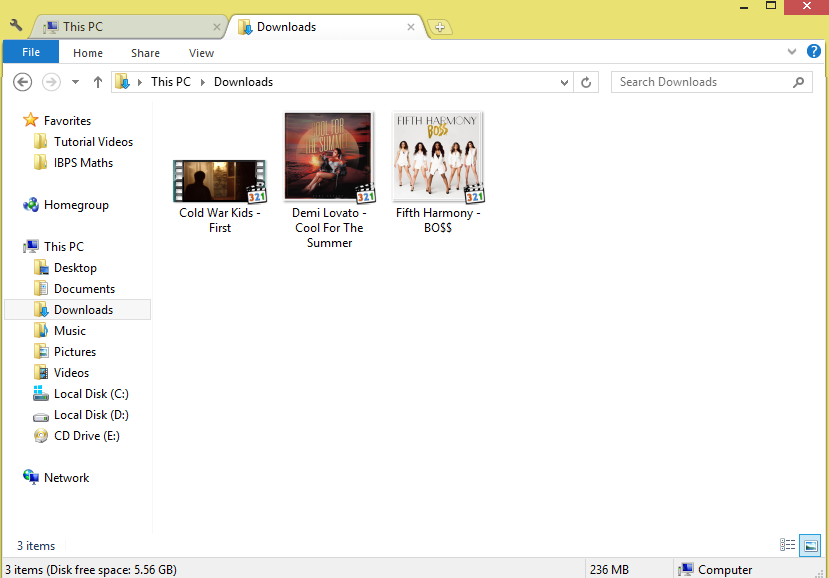Open a new tab with plus button
This screenshot has height=578, width=829.
click(x=440, y=27)
